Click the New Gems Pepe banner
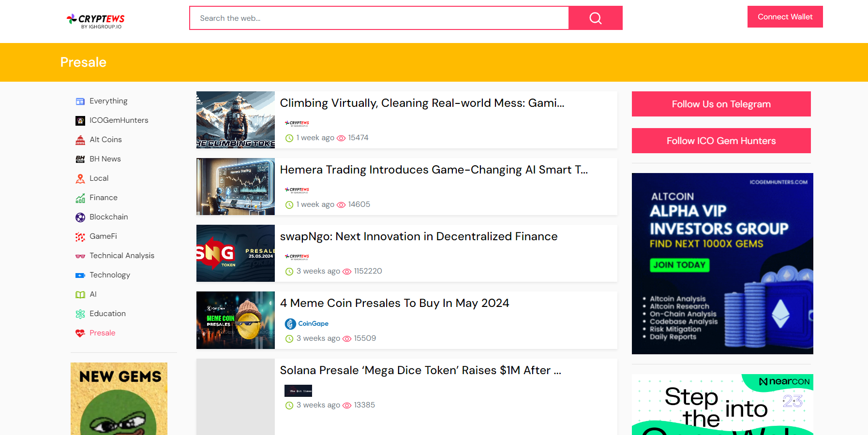Screen dimensions: 868x435 (119, 399)
